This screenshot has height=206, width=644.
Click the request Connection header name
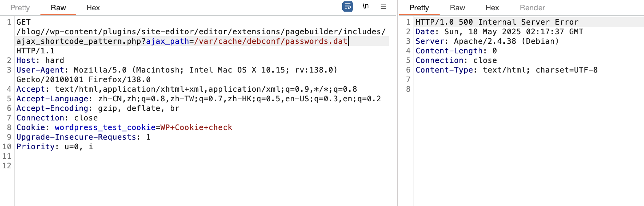[40, 118]
